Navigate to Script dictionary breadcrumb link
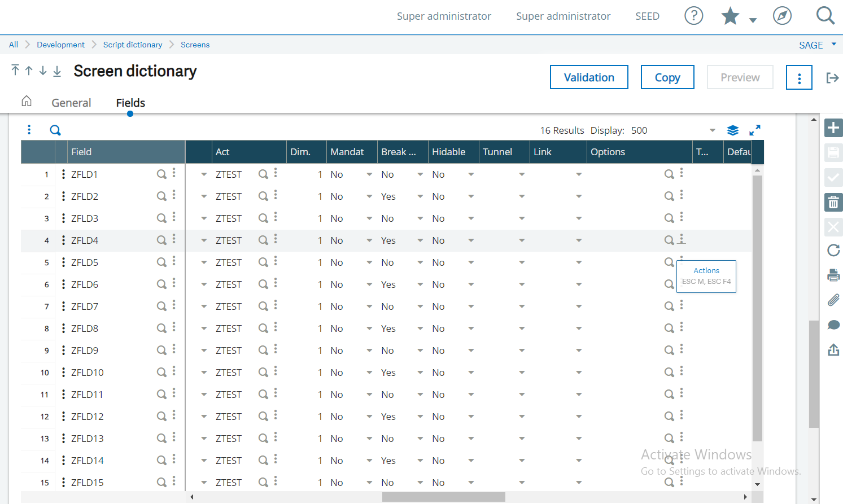Screen dimensions: 843x504 (133, 45)
